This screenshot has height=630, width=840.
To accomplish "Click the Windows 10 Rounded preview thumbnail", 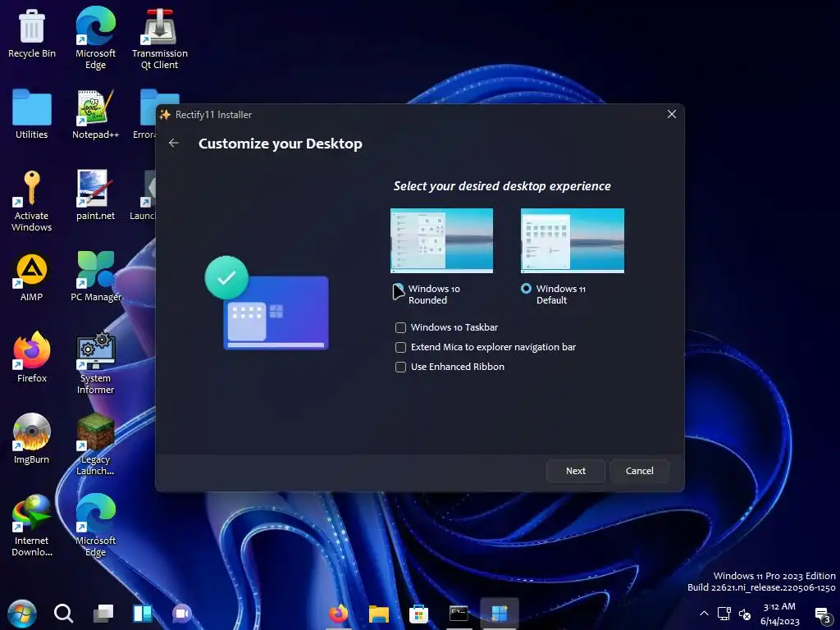I will [x=441, y=240].
